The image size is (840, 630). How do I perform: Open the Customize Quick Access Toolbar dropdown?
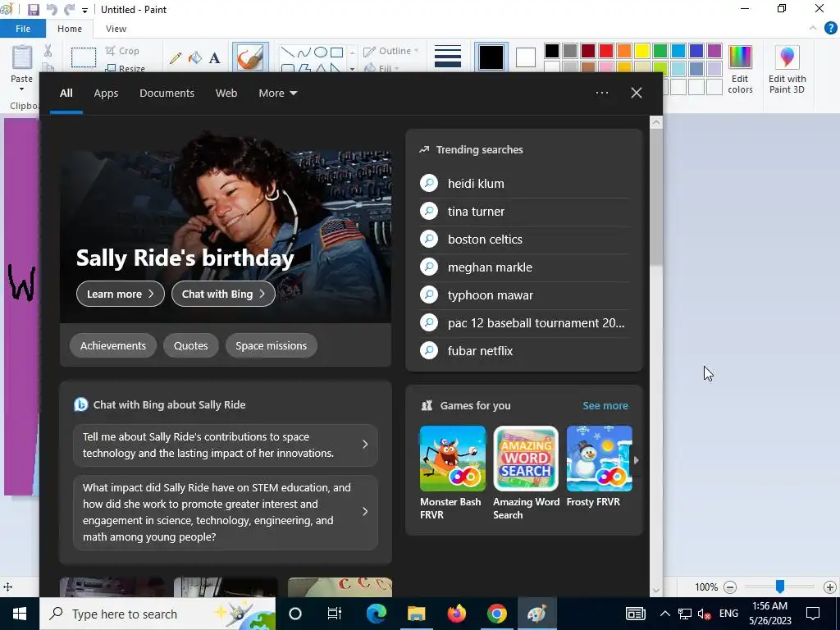(x=84, y=10)
